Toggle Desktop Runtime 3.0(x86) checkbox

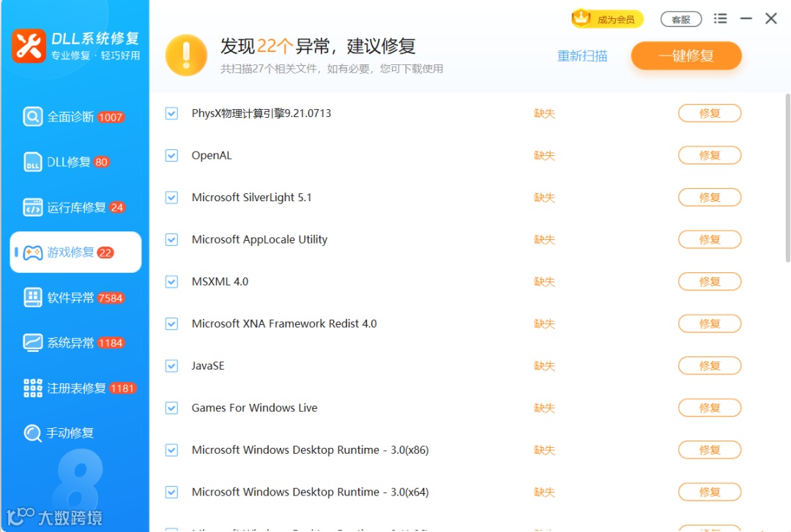pos(171,450)
